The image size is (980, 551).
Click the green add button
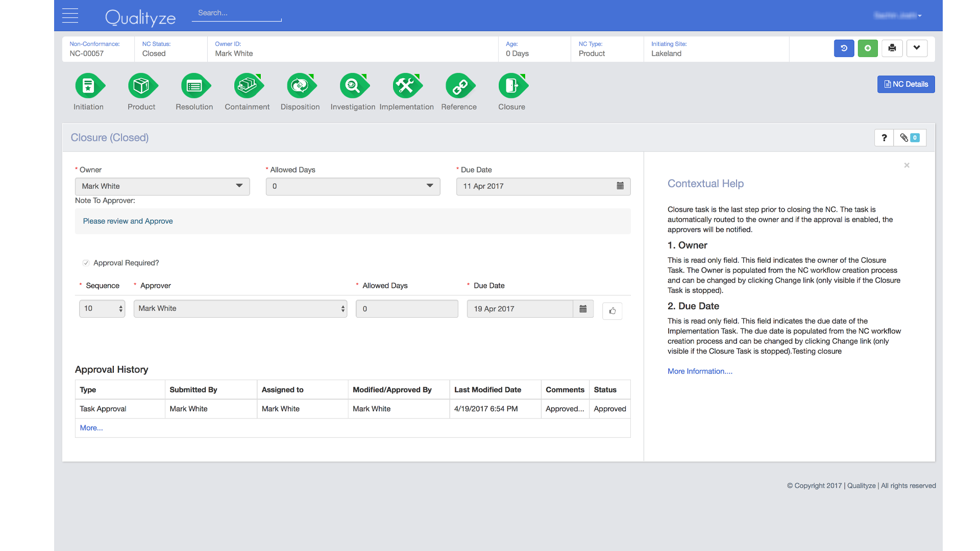(x=868, y=48)
